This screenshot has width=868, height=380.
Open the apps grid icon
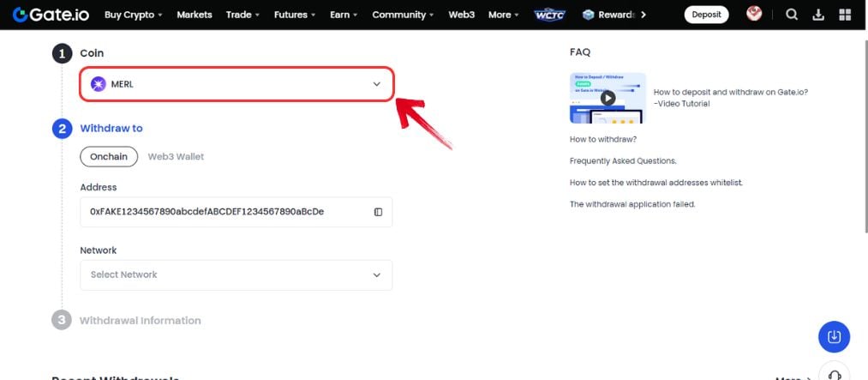(845, 15)
